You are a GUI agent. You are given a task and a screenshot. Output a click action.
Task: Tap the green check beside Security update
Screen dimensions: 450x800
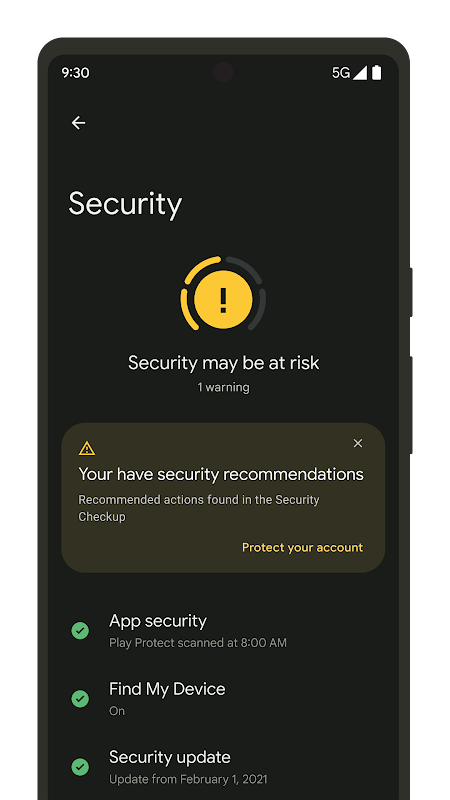(80, 767)
